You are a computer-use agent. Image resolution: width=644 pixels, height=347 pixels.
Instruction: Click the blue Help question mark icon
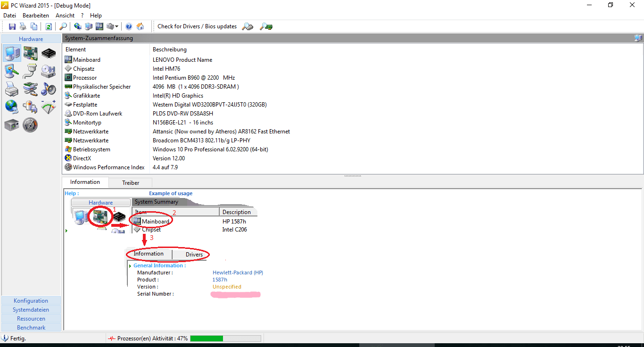click(129, 26)
